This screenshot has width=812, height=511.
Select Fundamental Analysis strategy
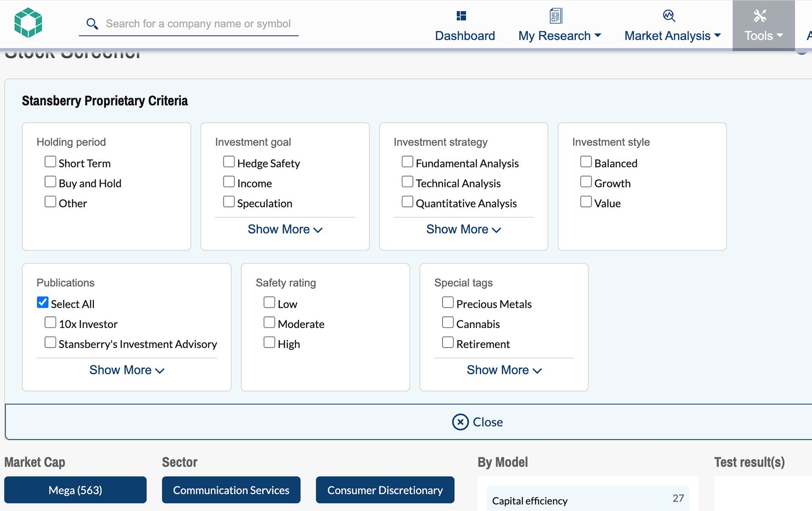pos(407,161)
